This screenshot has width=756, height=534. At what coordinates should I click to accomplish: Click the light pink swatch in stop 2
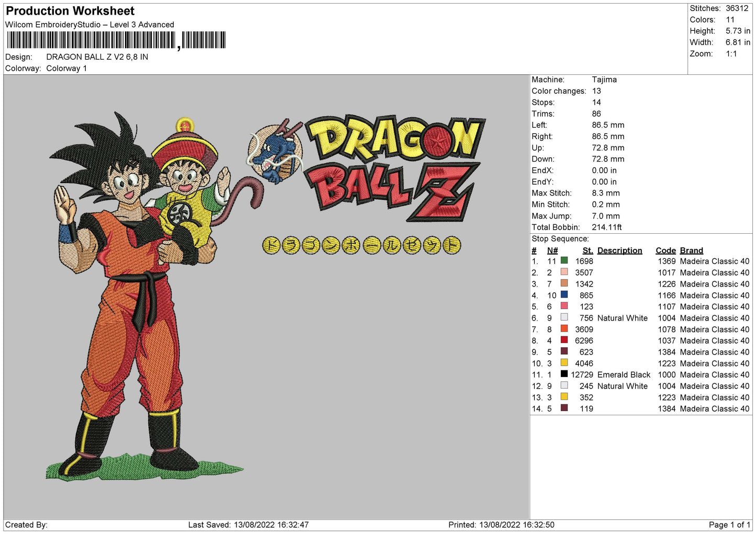[x=564, y=272]
